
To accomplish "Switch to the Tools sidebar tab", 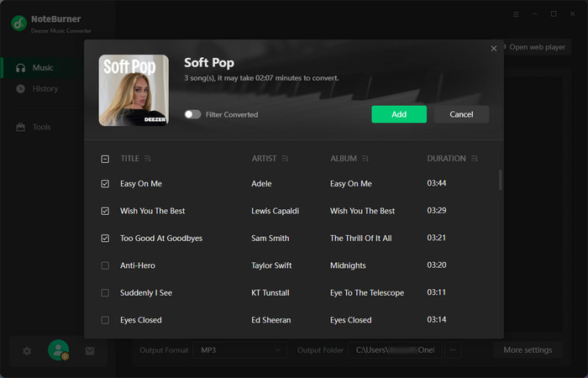I will 42,127.
